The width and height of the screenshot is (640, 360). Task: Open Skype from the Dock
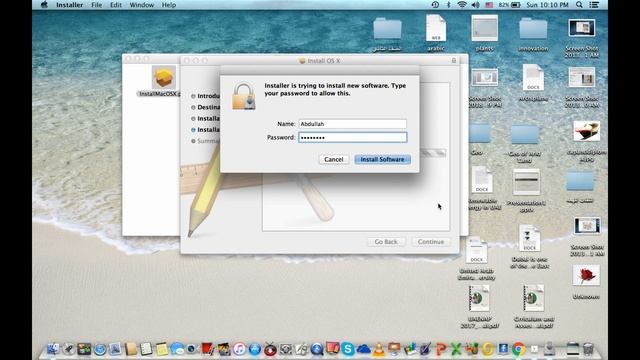point(348,349)
